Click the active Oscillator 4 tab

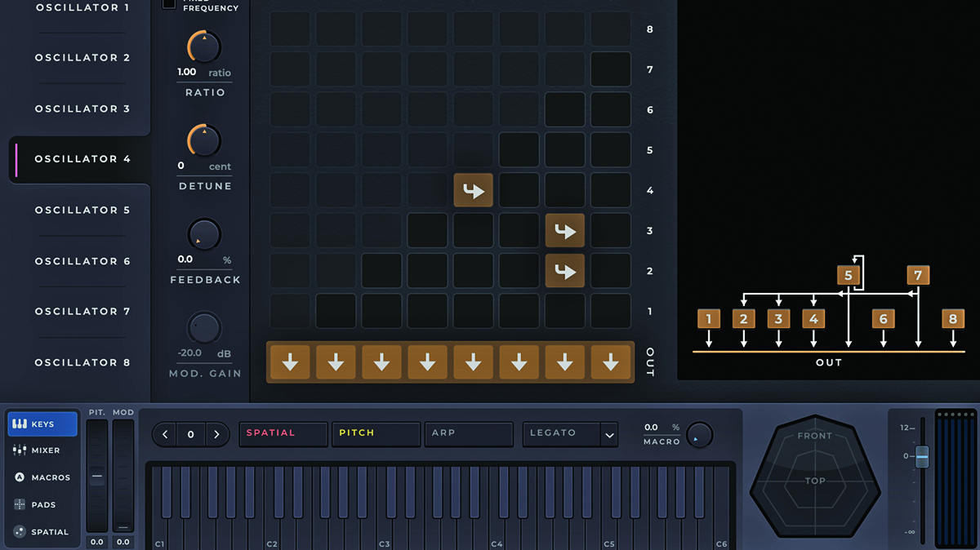79,159
